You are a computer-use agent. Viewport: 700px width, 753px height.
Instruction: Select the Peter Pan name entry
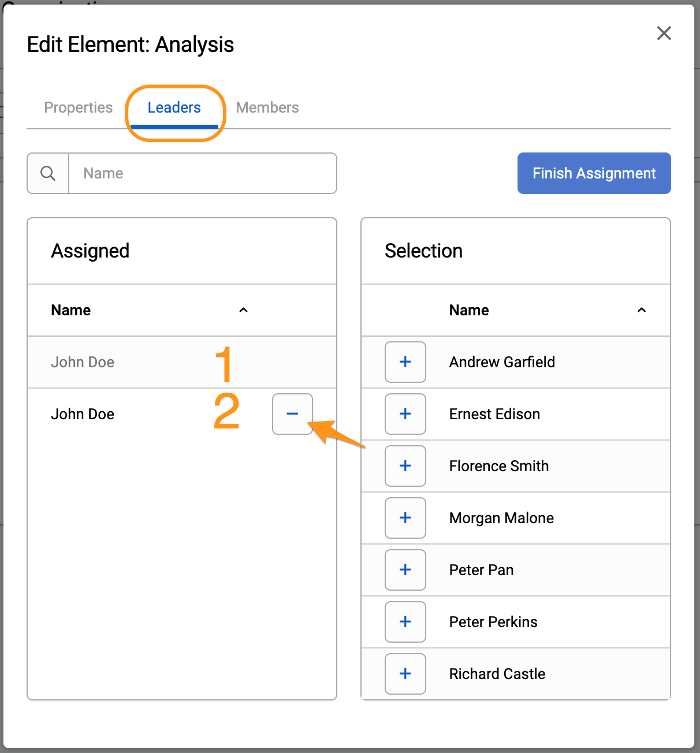click(x=481, y=570)
